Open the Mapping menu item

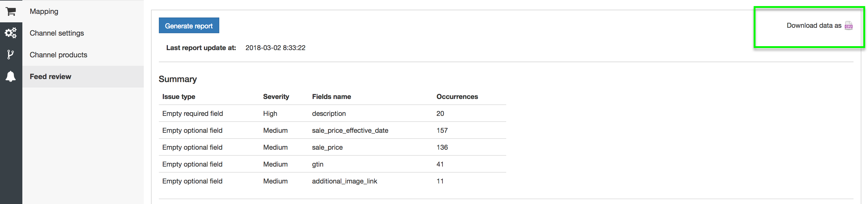click(x=44, y=11)
